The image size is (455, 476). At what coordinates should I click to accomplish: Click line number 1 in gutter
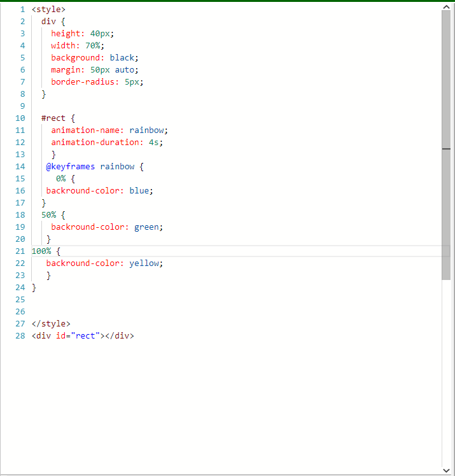tap(22, 10)
